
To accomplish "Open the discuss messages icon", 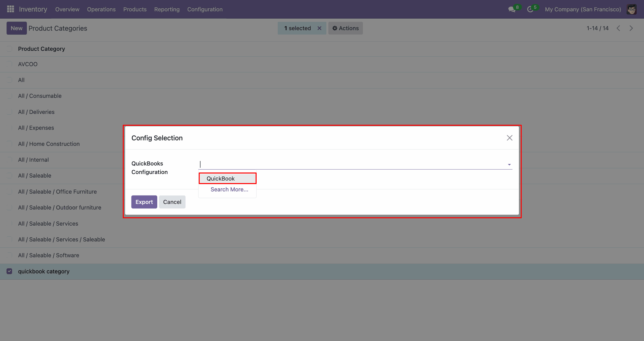I will [512, 9].
